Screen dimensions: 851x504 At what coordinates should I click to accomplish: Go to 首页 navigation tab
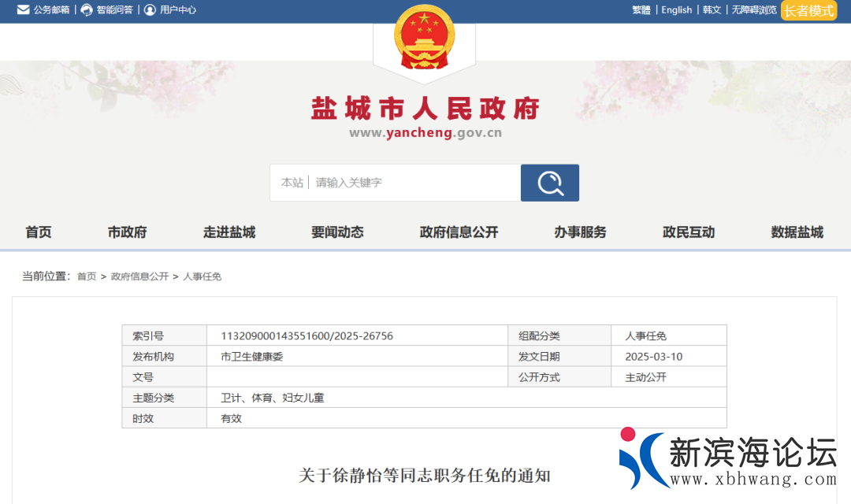coord(39,232)
